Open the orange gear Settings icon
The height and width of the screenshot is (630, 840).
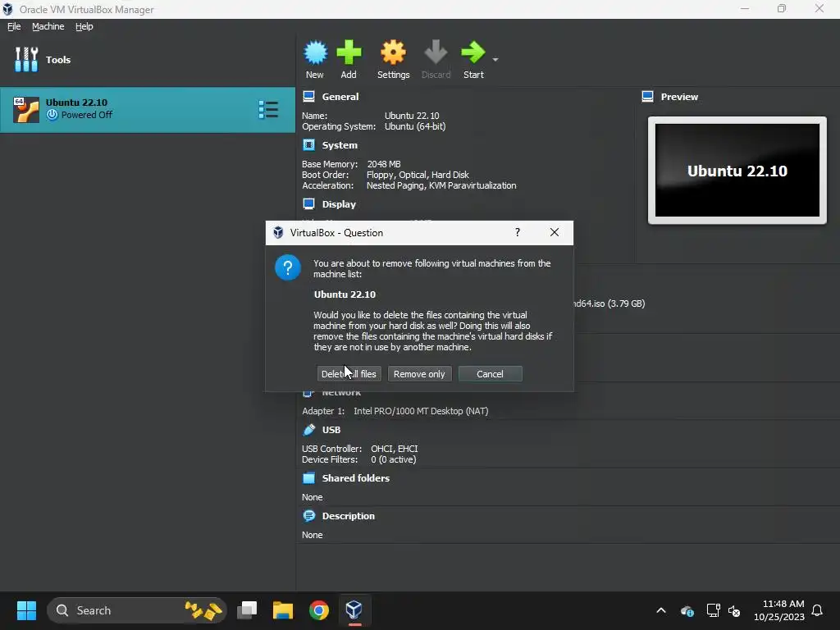click(x=393, y=52)
